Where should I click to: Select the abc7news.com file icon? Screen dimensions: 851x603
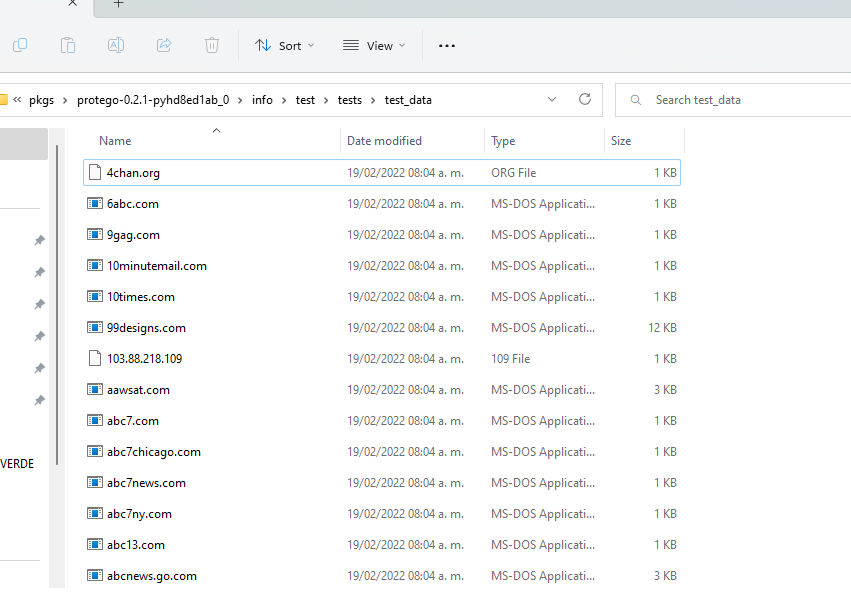pos(95,482)
